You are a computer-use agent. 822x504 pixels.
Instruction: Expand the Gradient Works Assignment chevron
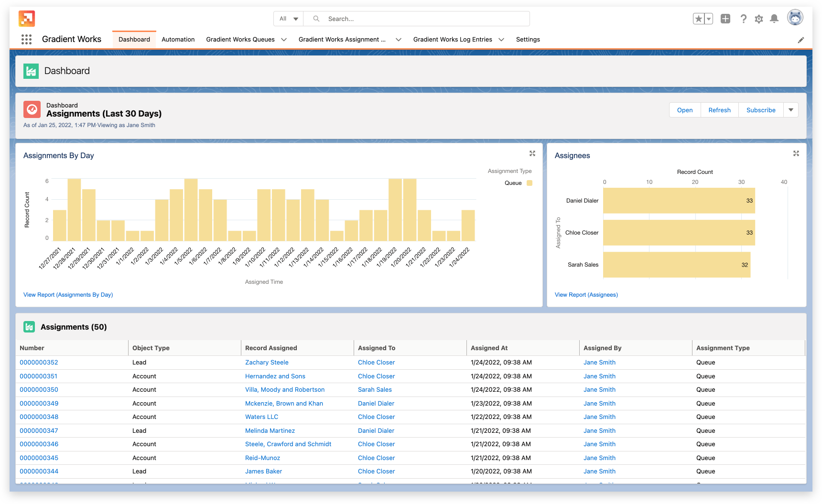pos(399,40)
